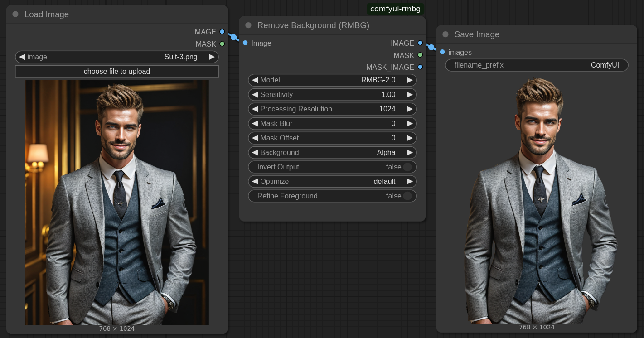The width and height of the screenshot is (644, 338).
Task: Click the filename_prefix text field
Action: coord(537,65)
